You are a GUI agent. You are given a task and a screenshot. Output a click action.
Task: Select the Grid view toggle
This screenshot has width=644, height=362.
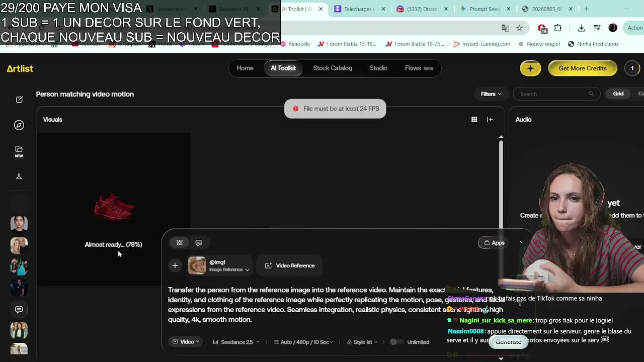pos(618,94)
